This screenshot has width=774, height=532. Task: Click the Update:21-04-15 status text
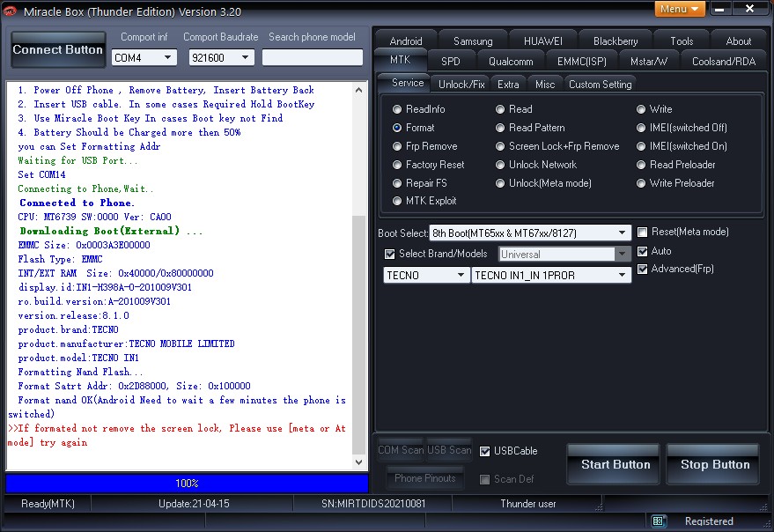tap(194, 504)
